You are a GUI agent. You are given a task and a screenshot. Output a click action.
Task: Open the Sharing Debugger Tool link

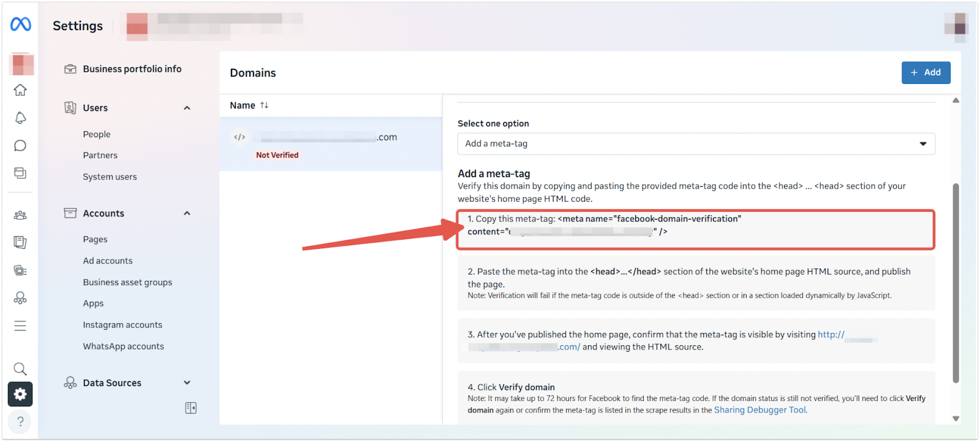point(760,410)
